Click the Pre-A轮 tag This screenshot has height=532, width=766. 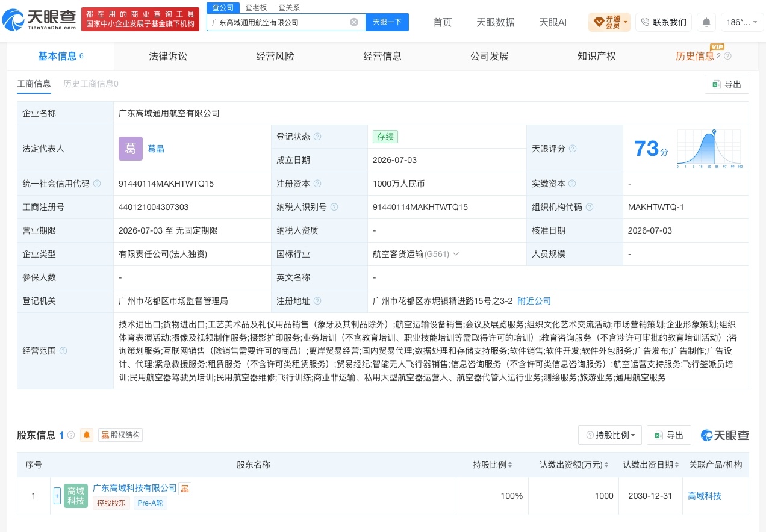(x=151, y=503)
